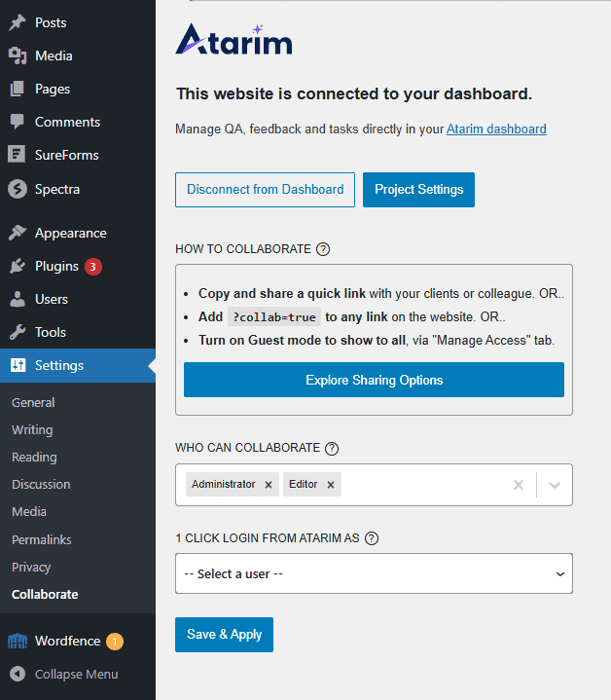Screen dimensions: 611x700
Task: Click the Plugins update count badge
Action: [x=93, y=267]
